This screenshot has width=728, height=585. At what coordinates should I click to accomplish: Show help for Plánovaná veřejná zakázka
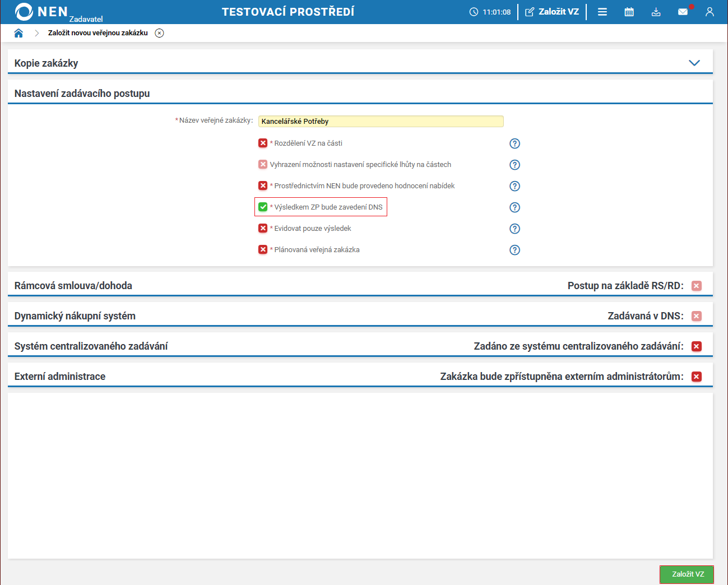click(514, 250)
